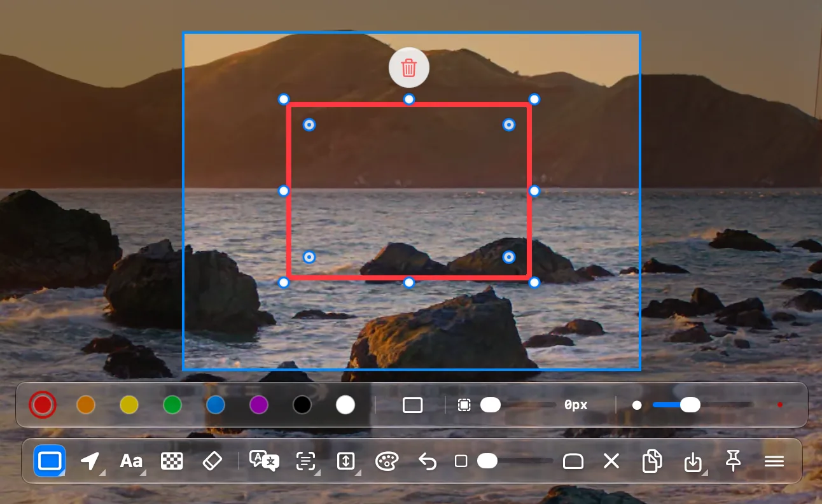This screenshot has height=504, width=822.
Task: Undo the last annotation
Action: pos(428,461)
